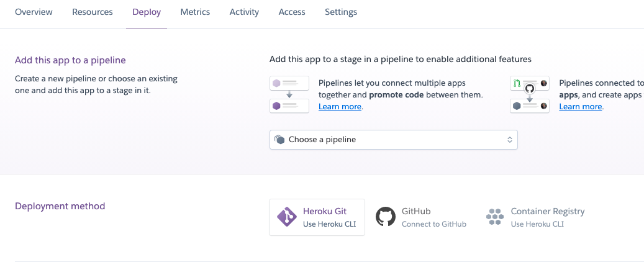Click the pipeline promote diagram icon
Screen dimensions: 644x267
(289, 94)
